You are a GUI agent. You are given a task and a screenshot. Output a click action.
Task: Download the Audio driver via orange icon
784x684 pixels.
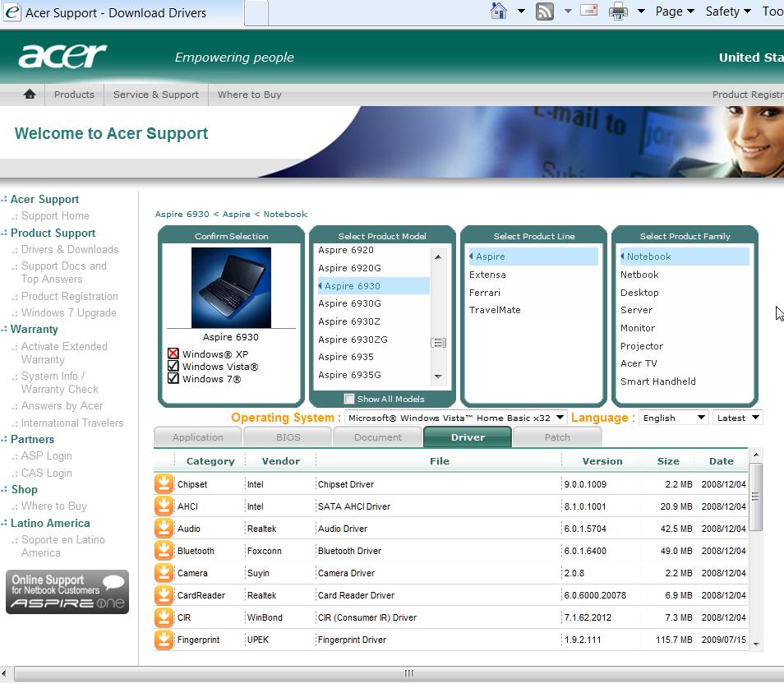click(164, 528)
